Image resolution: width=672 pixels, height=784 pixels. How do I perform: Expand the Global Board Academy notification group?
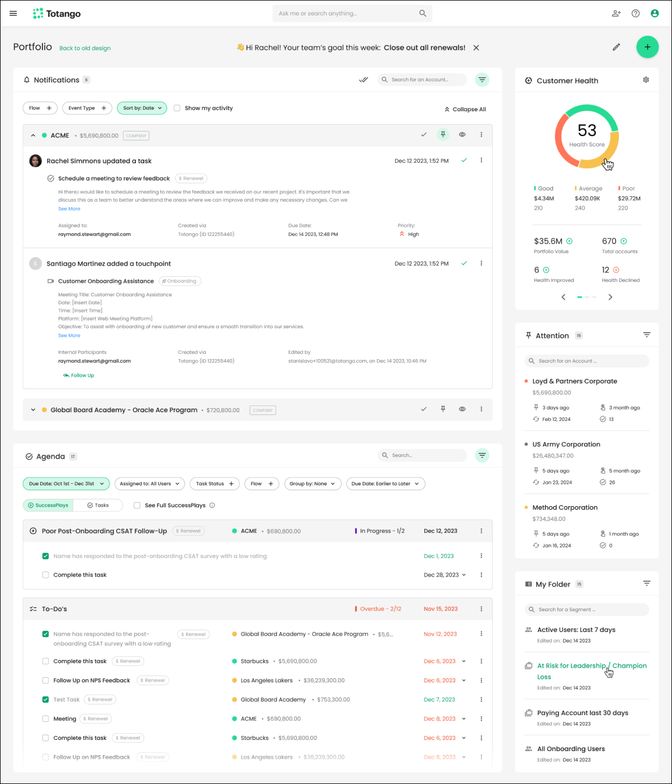coord(33,410)
